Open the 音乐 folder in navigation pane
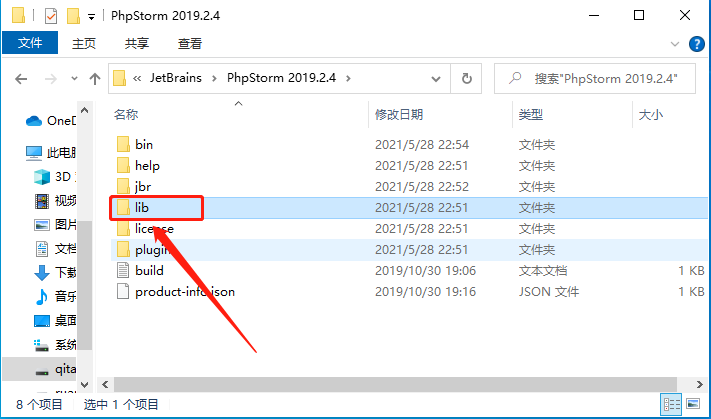 tap(55, 297)
